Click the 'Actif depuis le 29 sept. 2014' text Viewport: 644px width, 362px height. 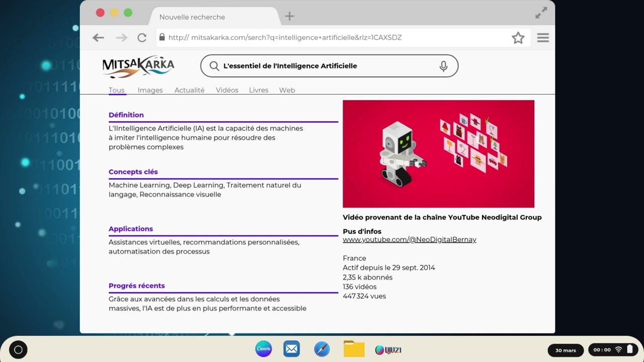(389, 268)
